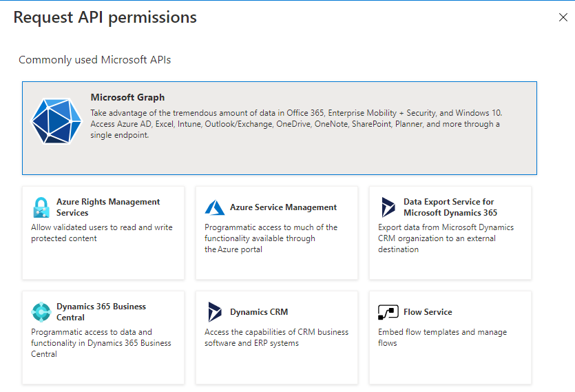This screenshot has height=392, width=575.
Task: Open Azure Service Management title
Action: tap(283, 207)
